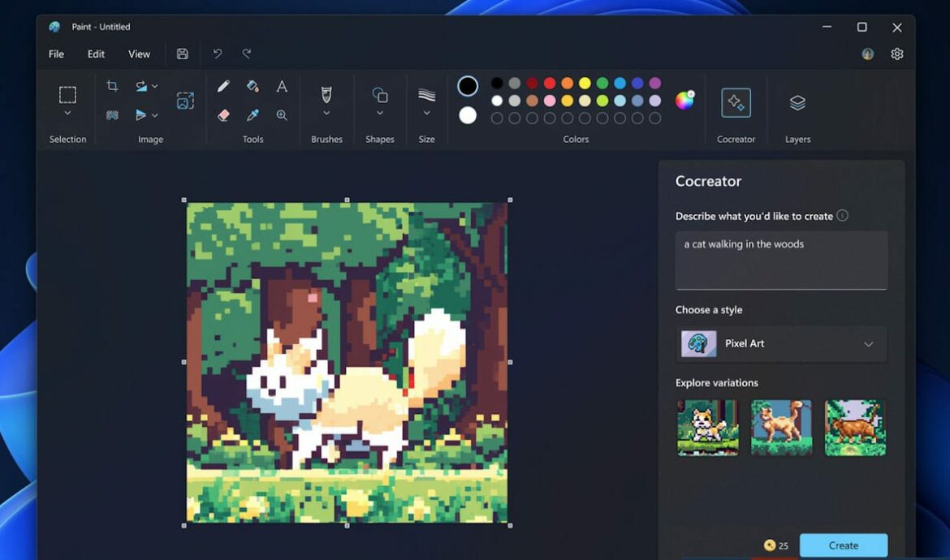Open the Layers panel
This screenshot has height=560, width=950.
797,103
